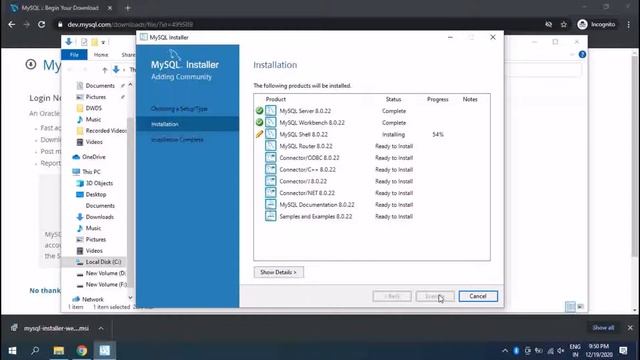Click the taskbar search icon

click(x=35, y=350)
